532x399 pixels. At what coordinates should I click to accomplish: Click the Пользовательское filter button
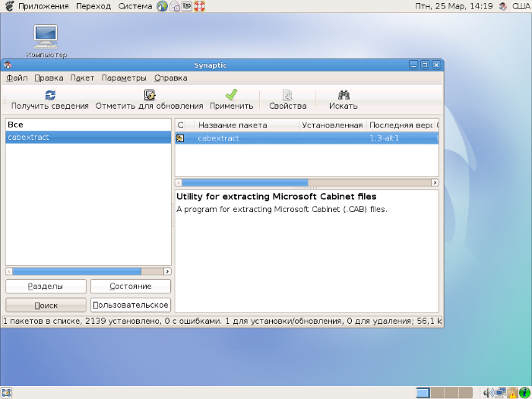point(131,305)
